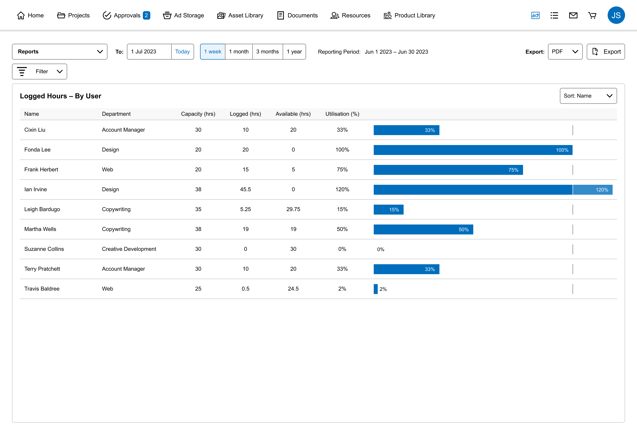Select the Terry Pratchett row name

42,269
